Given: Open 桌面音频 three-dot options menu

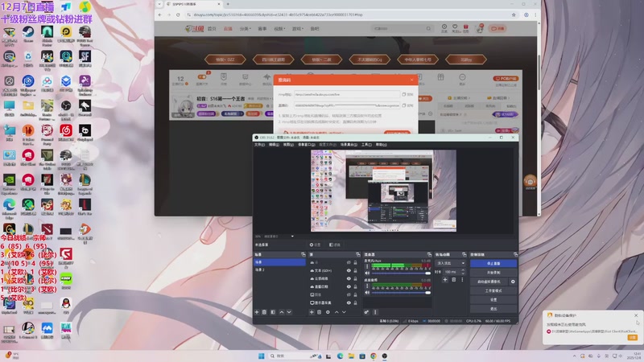Looking at the screenshot, I should (367, 286).
